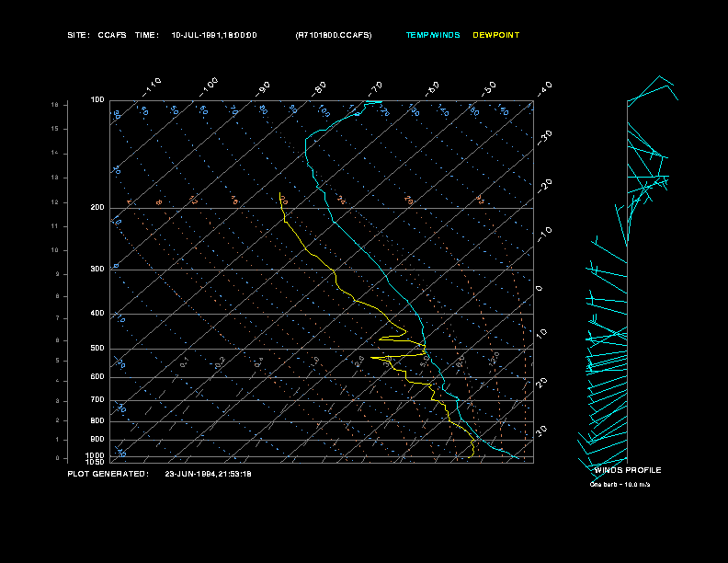Click the 'PLOT GENERATED:' label

(x=108, y=474)
